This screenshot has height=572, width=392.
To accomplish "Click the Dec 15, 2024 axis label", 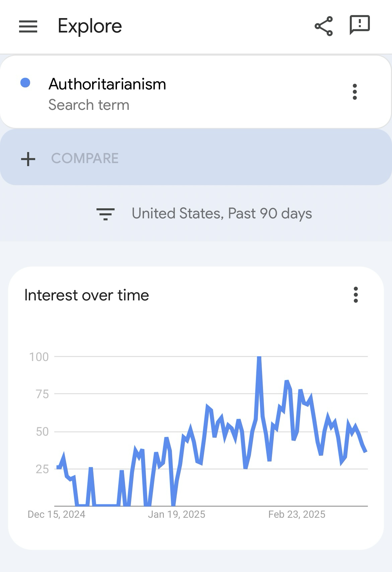I will [56, 514].
